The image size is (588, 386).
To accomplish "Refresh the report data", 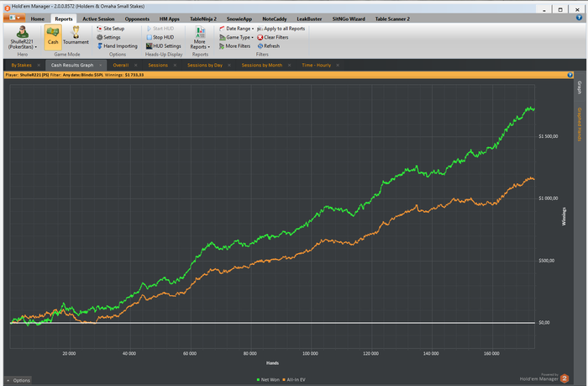I will pyautogui.click(x=269, y=45).
